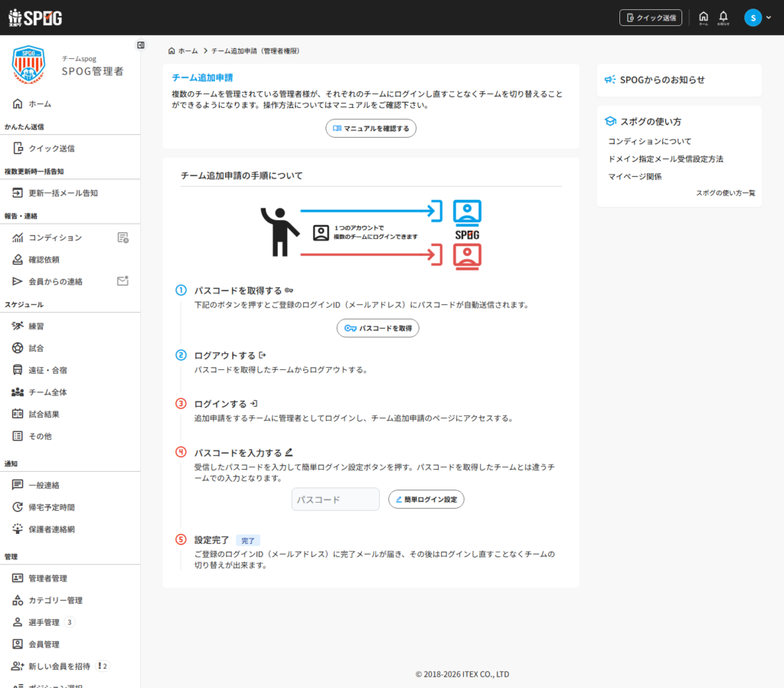Click その他 list icon

[x=18, y=436]
